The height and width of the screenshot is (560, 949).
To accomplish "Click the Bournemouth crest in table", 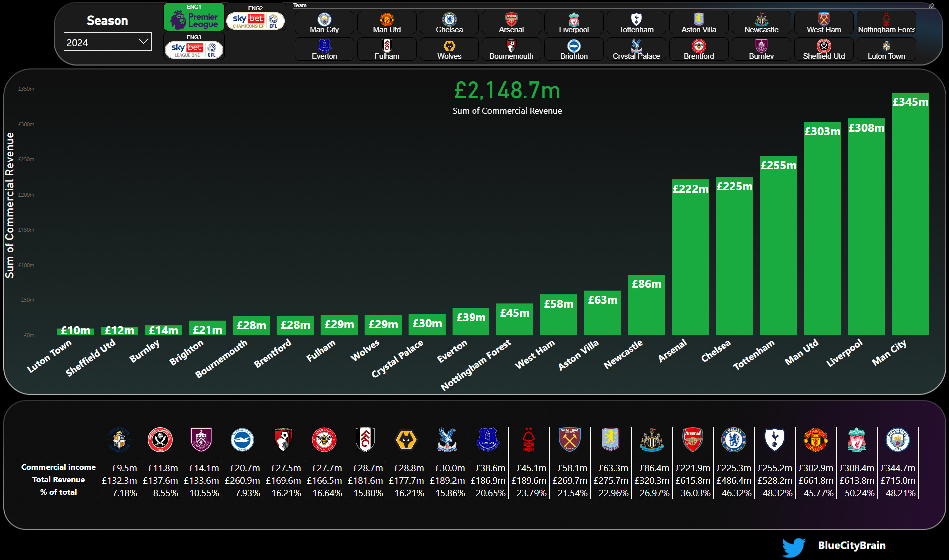I will (283, 440).
